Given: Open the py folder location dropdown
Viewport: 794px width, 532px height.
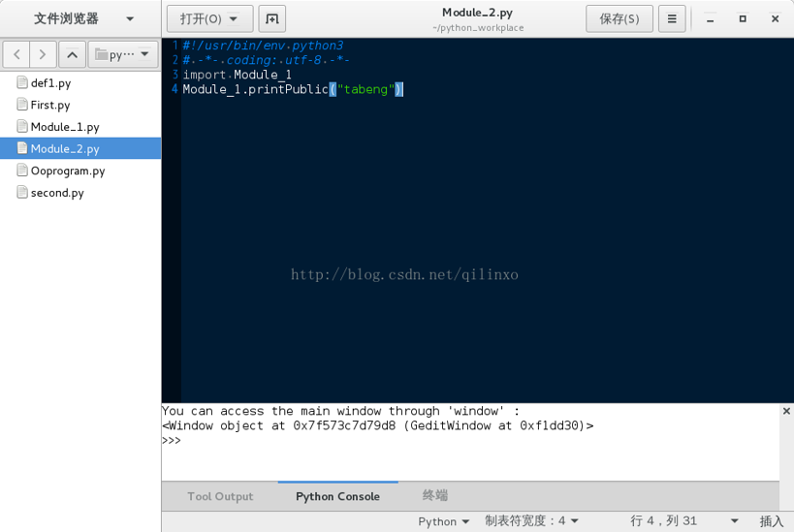Looking at the screenshot, I should (x=123, y=54).
